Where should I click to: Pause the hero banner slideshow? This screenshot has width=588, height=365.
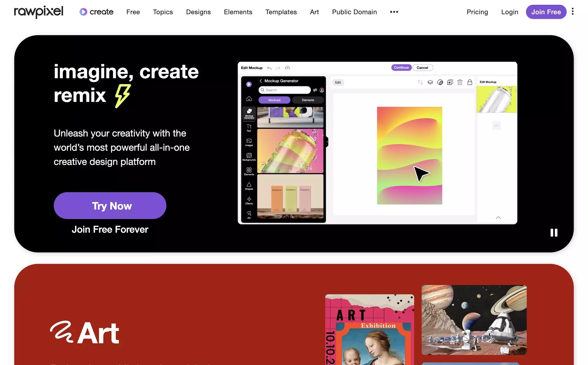554,233
